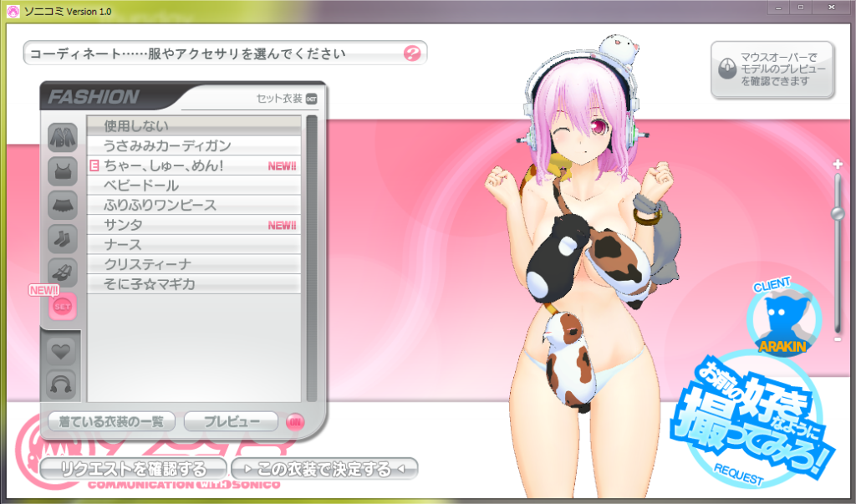The image size is (856, 504).
Task: Select the jacket outerwear category icon
Action: 63,135
